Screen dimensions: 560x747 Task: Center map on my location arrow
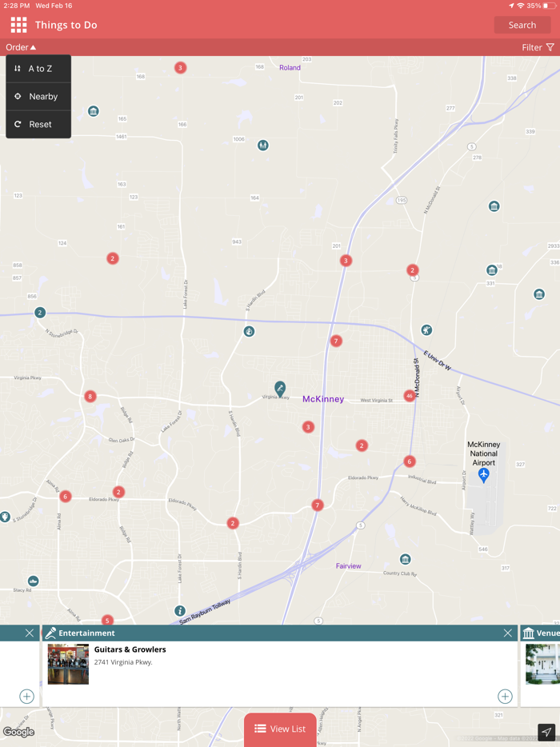(x=546, y=732)
